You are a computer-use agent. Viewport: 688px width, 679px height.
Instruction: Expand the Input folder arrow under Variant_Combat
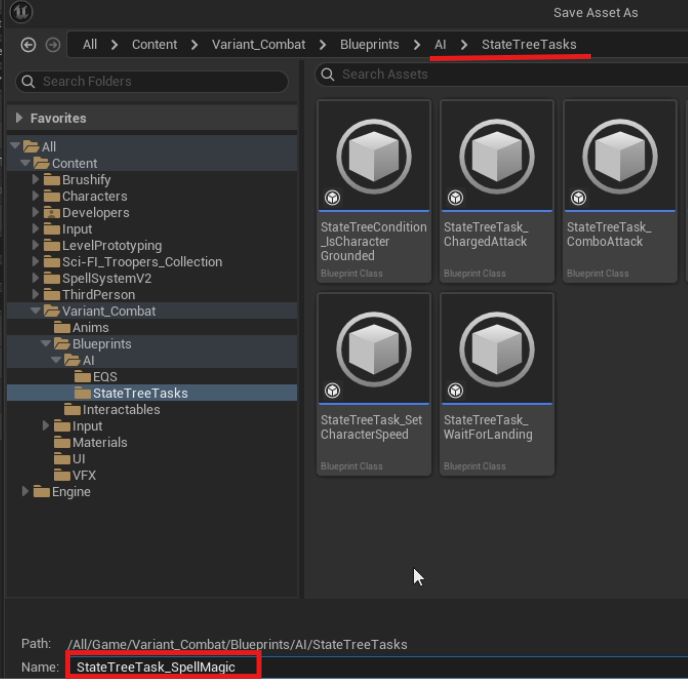click(46, 426)
